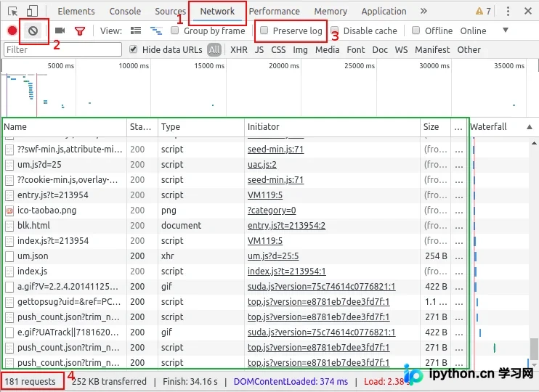This screenshot has height=392, width=539.
Task: Click the 15000 ms timeline overview marker
Action: (209, 65)
